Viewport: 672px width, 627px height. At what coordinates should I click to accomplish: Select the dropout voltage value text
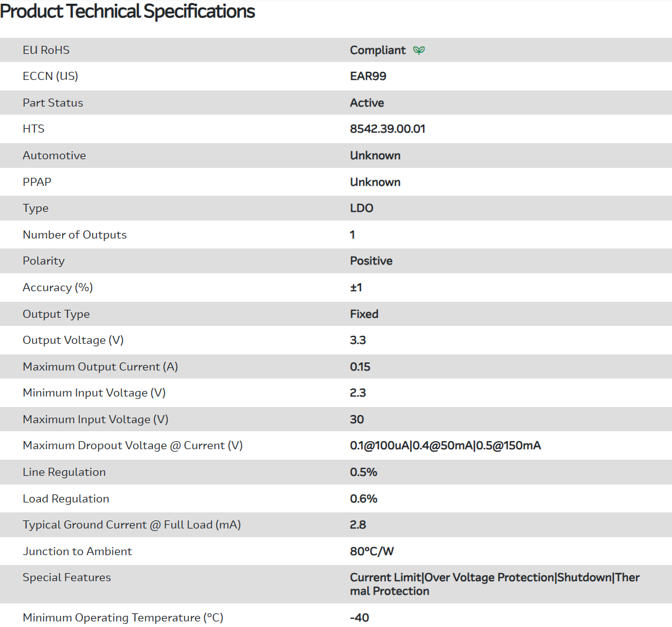click(x=445, y=445)
